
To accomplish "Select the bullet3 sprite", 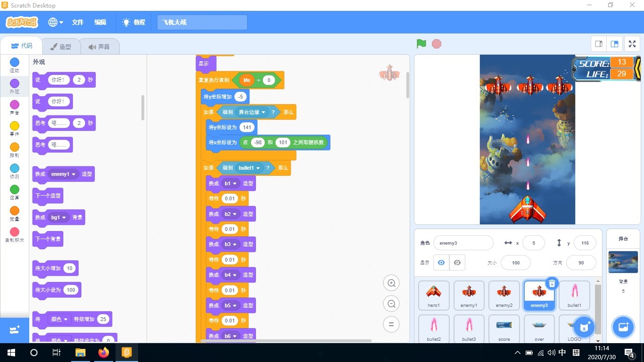I will (469, 329).
